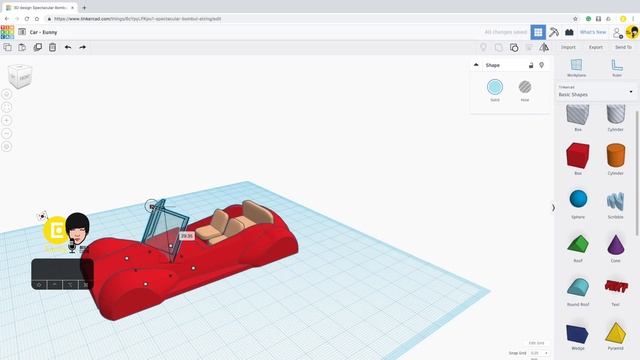640x360 pixels.
Task: Click the Zoom out button
Action: click(7, 133)
